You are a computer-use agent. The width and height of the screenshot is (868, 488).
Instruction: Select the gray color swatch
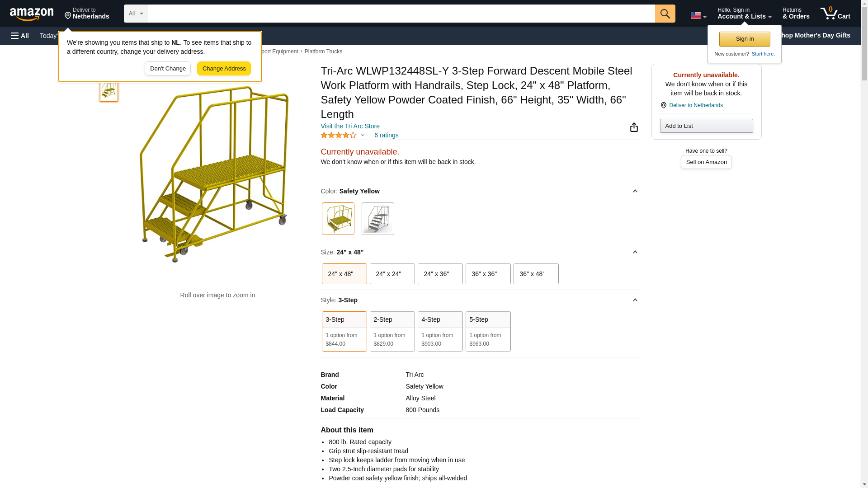[x=377, y=219]
